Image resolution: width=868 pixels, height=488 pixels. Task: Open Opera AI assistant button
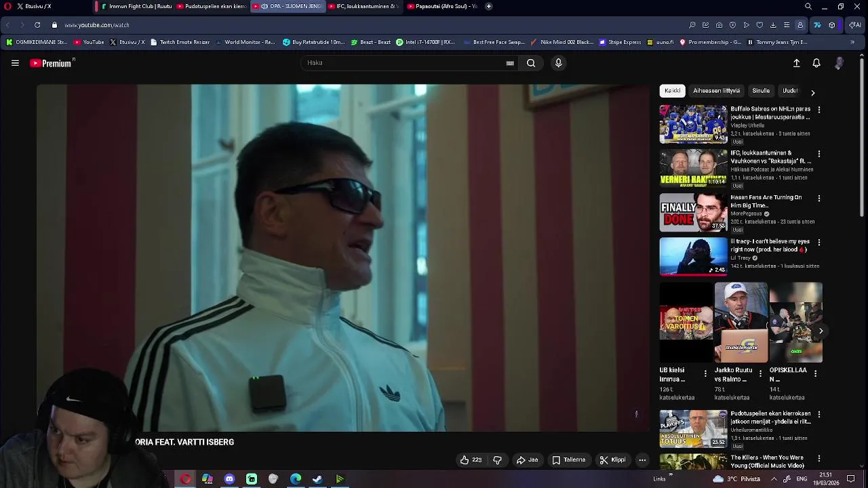click(854, 25)
